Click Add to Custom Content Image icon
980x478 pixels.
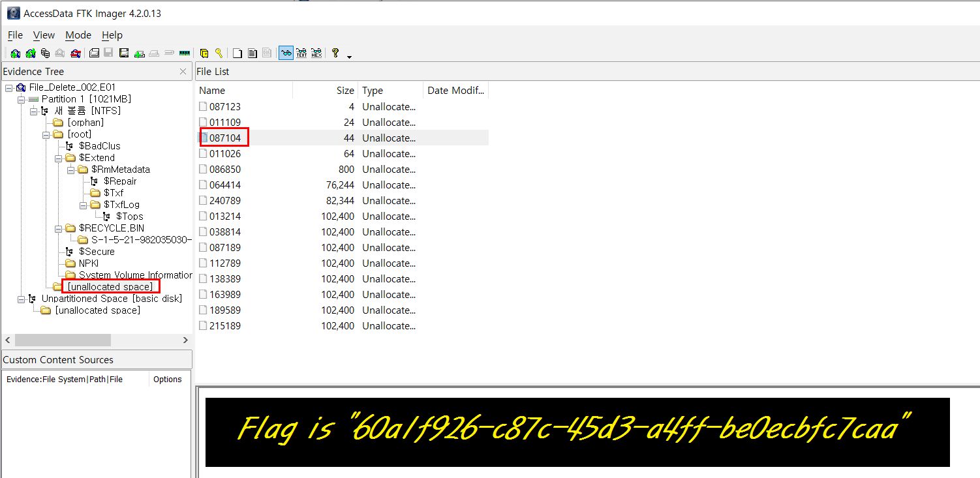point(139,53)
